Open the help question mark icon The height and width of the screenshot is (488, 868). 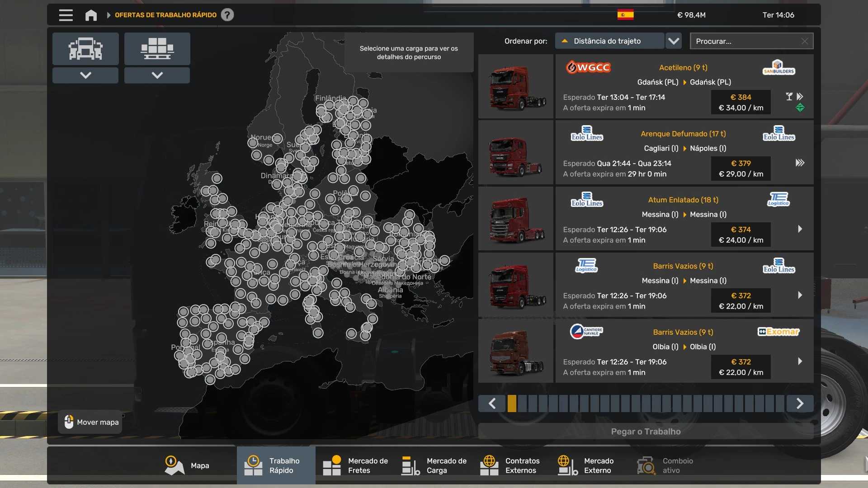[227, 15]
